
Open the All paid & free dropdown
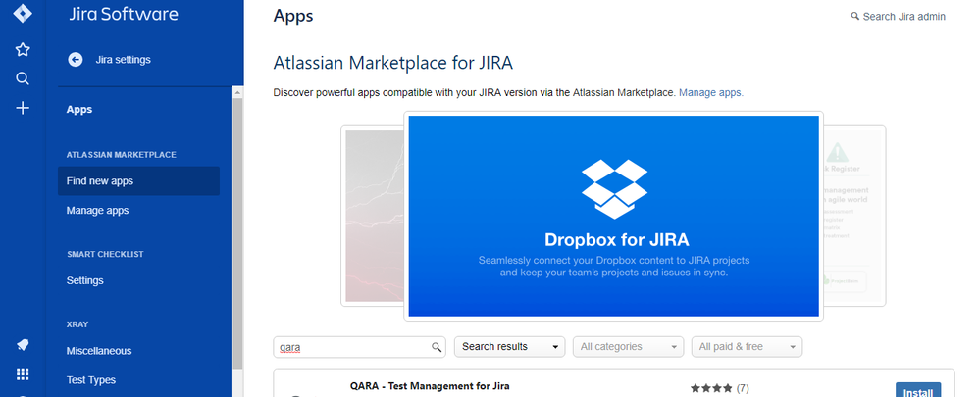(x=747, y=346)
